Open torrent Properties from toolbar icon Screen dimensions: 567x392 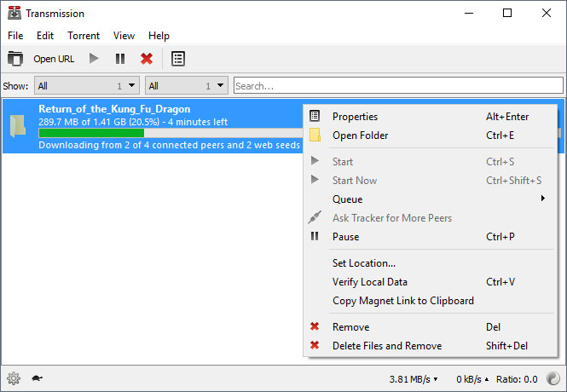click(x=177, y=59)
